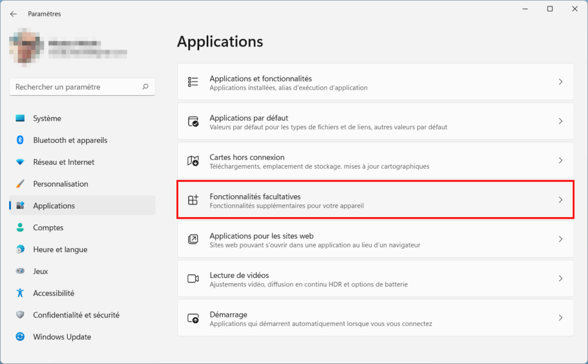The height and width of the screenshot is (364, 588).
Task: Click the Windows Update refresh icon
Action: pos(20,336)
